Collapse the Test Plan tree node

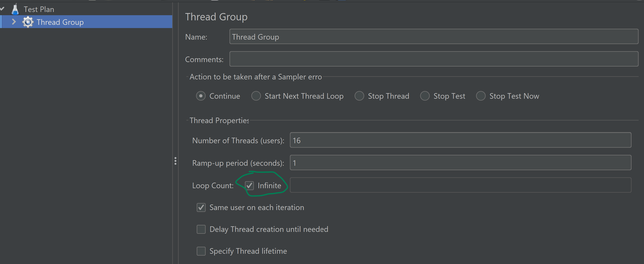(x=2, y=9)
